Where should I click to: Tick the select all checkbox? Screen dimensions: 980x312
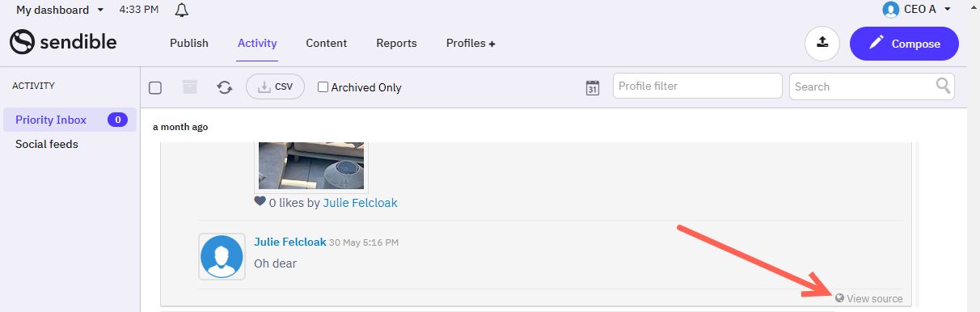point(155,87)
